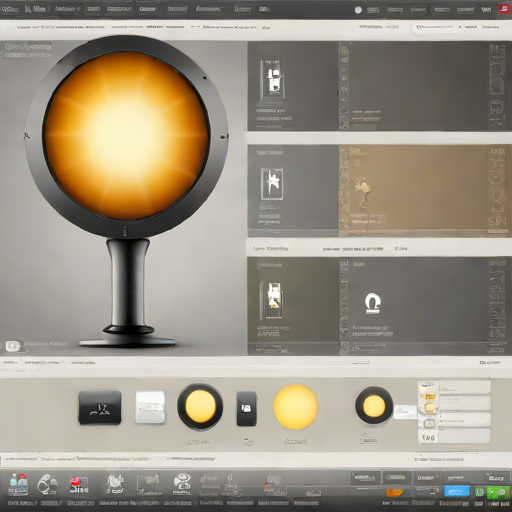Open the white spotlight-shaped dock icon
This screenshot has height=512, width=512.
[x=115, y=484]
